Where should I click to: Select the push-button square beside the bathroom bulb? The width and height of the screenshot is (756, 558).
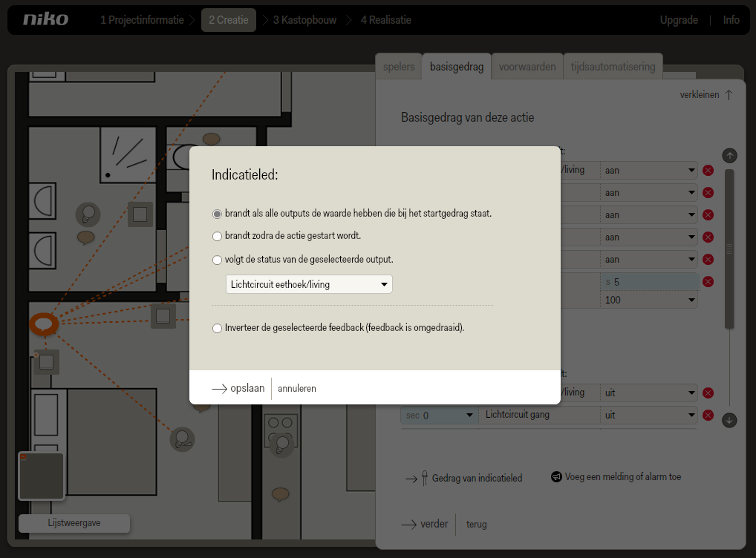(x=140, y=214)
